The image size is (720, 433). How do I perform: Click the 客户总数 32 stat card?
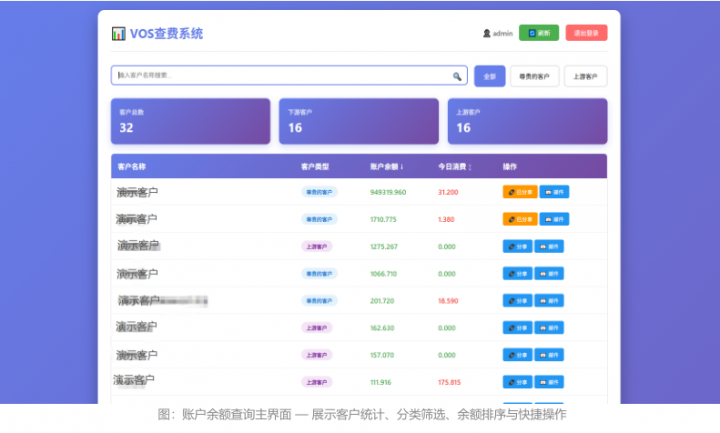(x=191, y=121)
